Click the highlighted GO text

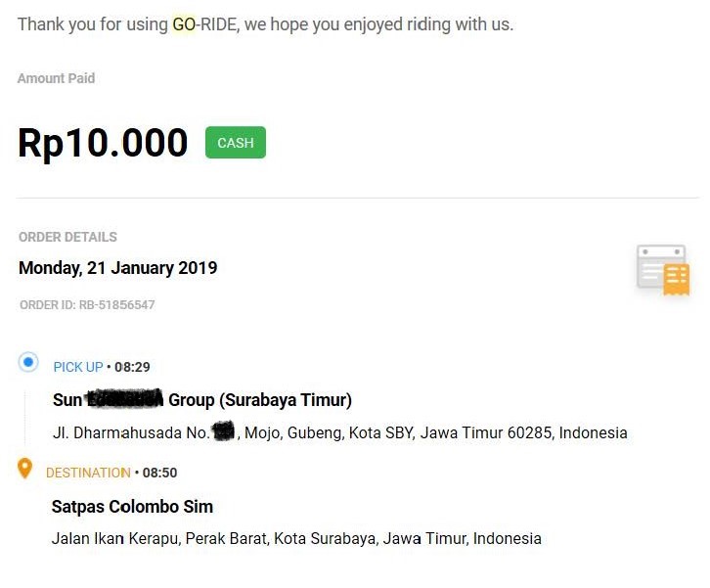point(184,24)
